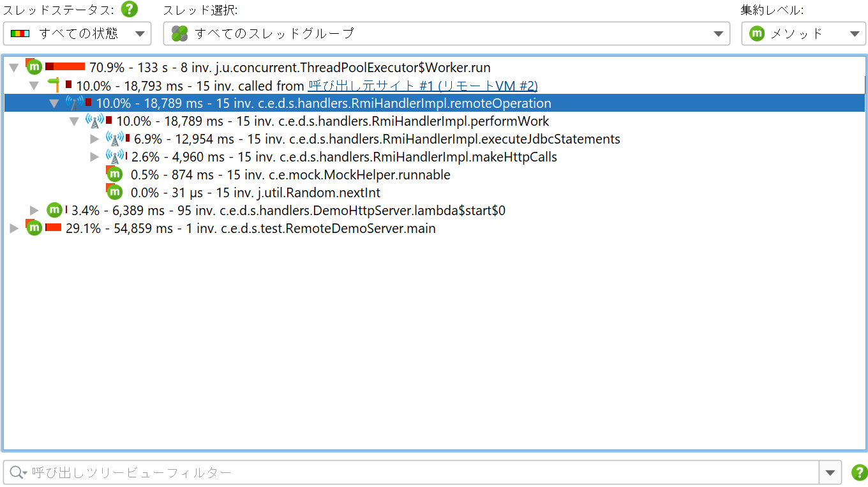Image resolution: width=868 pixels, height=487 pixels.
Task: Click green method icon in aggregation dropdown
Action: (x=757, y=34)
